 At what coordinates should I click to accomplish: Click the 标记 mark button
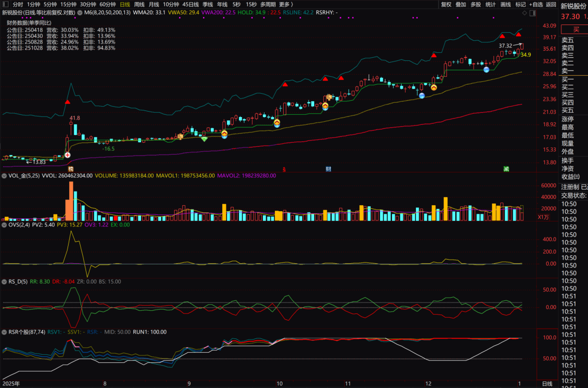tap(520, 4)
